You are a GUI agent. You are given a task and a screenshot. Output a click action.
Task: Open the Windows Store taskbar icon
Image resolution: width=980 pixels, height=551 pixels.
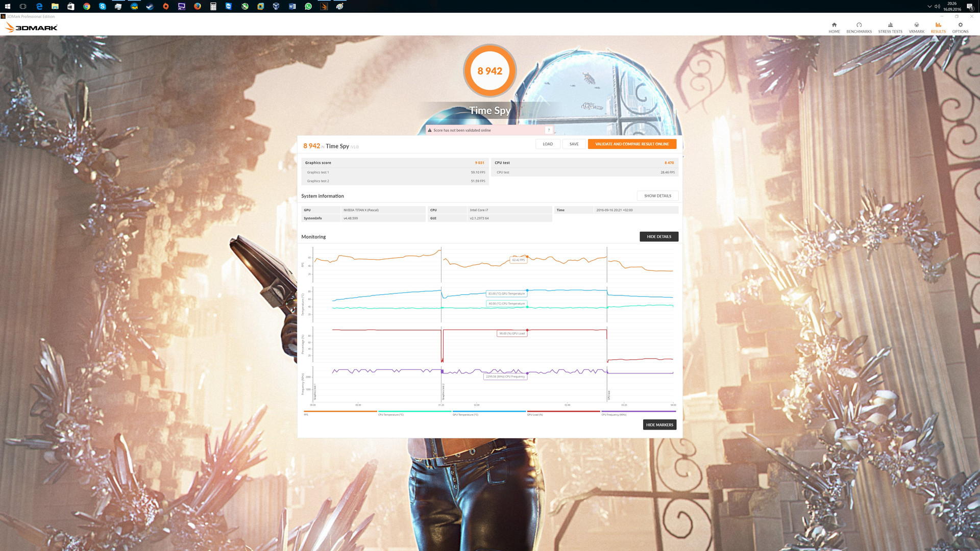71,6
